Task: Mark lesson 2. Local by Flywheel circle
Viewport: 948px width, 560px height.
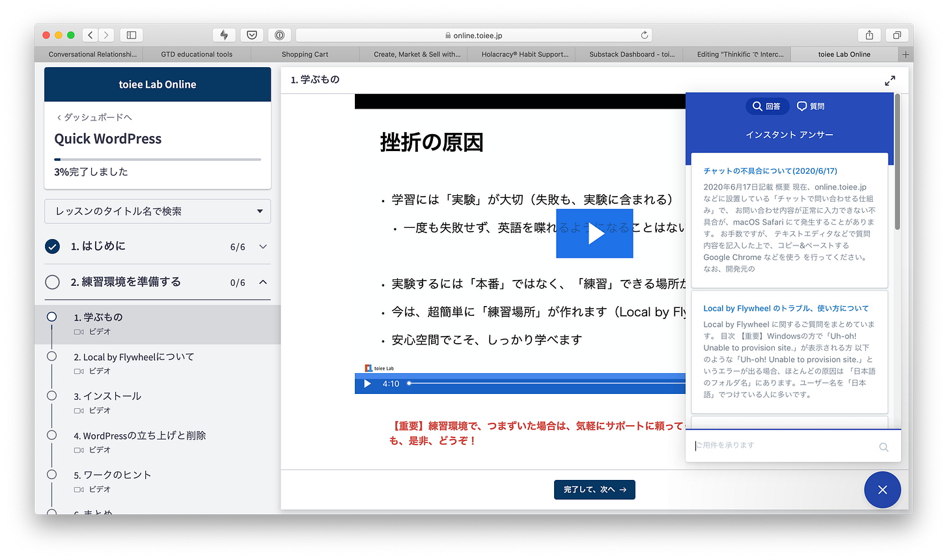Action: pos(51,356)
